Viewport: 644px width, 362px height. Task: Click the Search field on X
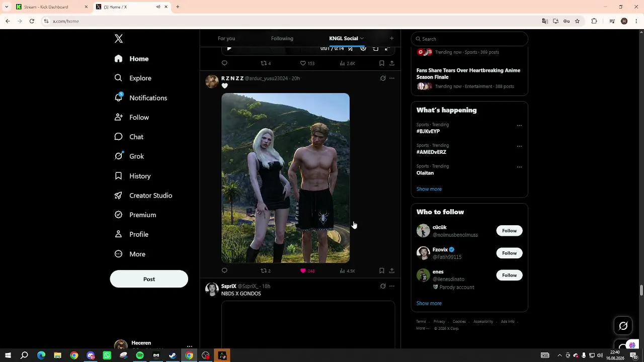[469, 39]
